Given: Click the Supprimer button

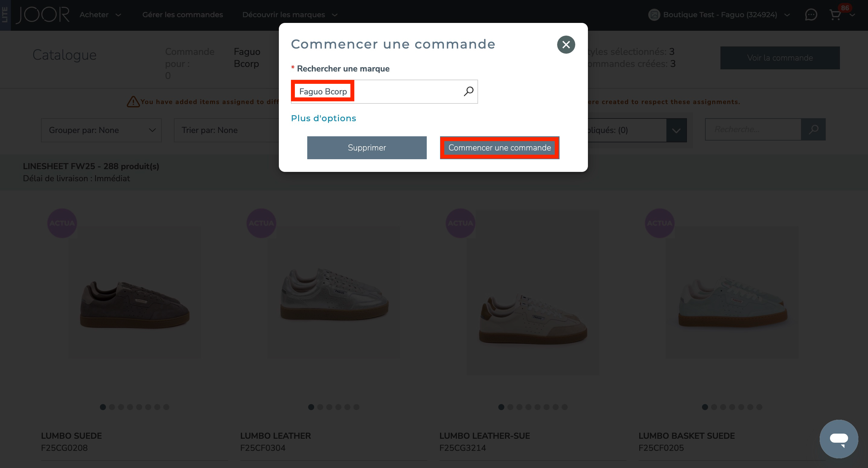Looking at the screenshot, I should (367, 147).
